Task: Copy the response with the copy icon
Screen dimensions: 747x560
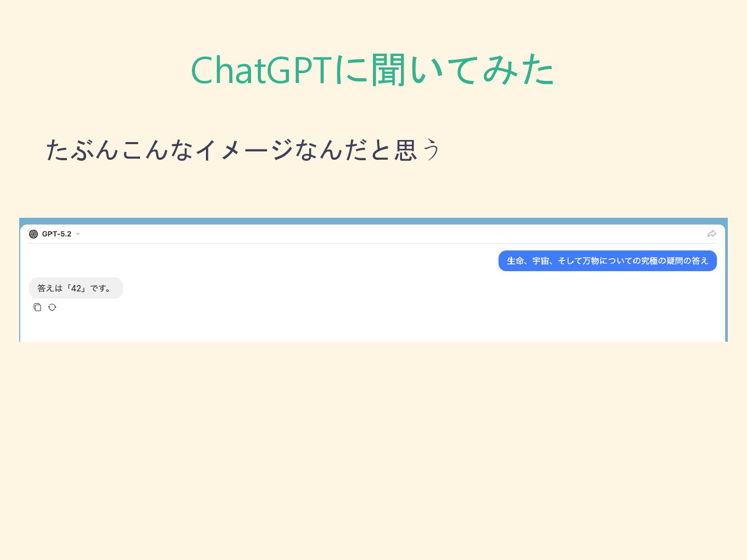Action: tap(37, 307)
